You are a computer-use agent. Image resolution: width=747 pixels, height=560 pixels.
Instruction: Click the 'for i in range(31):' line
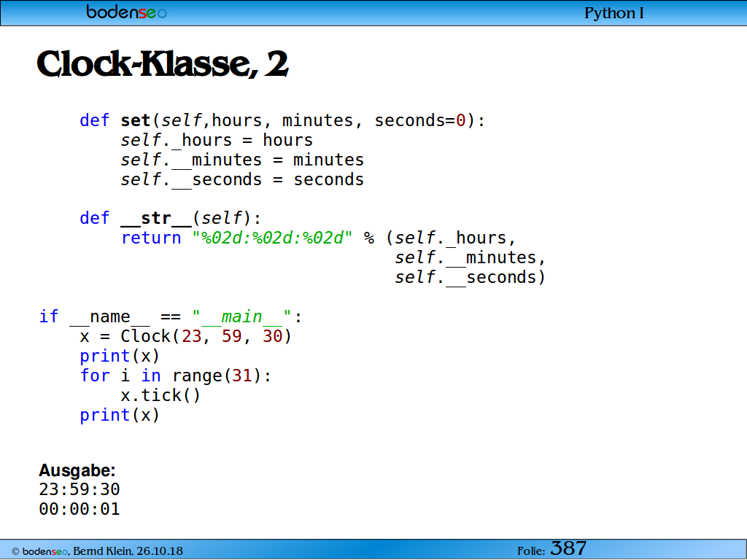[x=175, y=376]
